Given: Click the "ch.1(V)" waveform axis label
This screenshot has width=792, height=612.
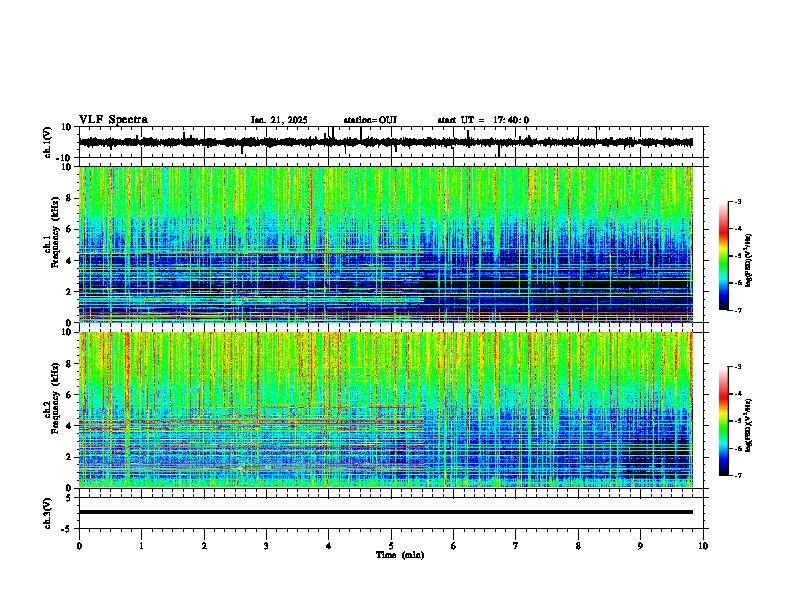Looking at the screenshot, I should coord(48,142).
